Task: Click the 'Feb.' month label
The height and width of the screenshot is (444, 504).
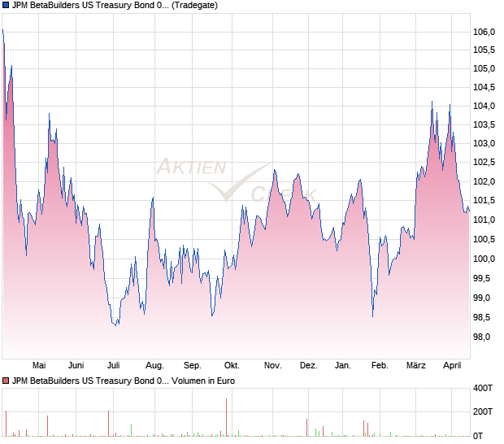Action: pyautogui.click(x=380, y=366)
